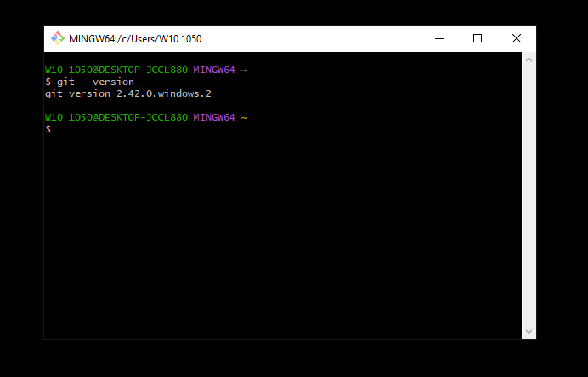Click the second green W10 1050@DESKTOP-JCCL880 prompt
The height and width of the screenshot is (377, 588).
[x=116, y=117]
